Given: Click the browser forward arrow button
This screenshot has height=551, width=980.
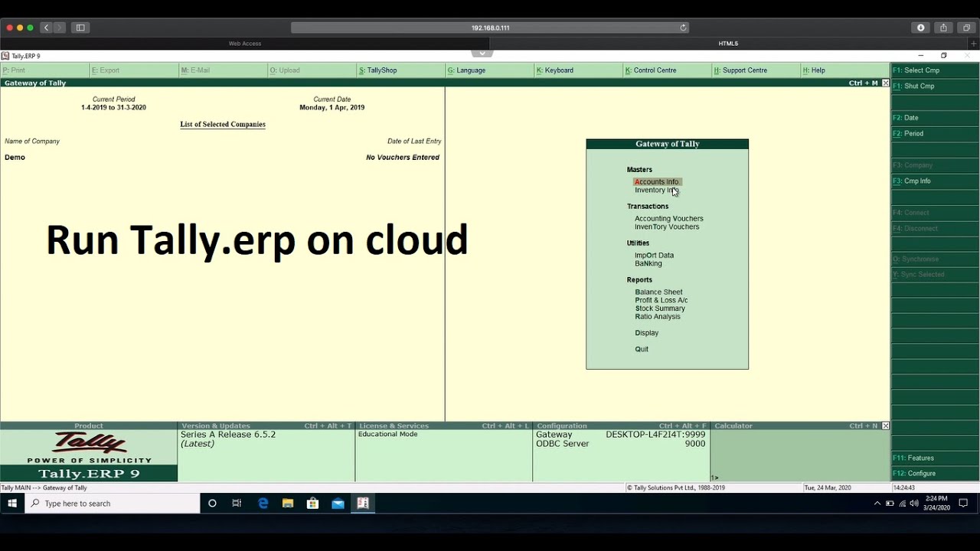Looking at the screenshot, I should pos(59,28).
